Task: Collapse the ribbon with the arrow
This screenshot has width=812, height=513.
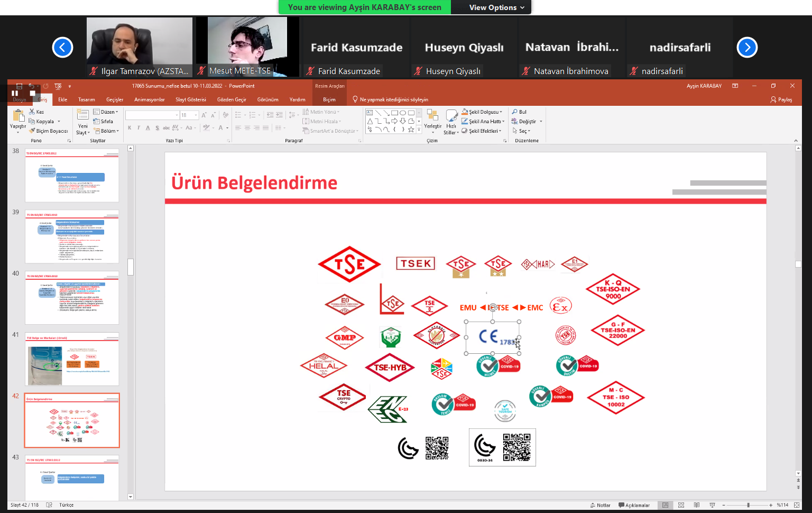Action: (796, 141)
